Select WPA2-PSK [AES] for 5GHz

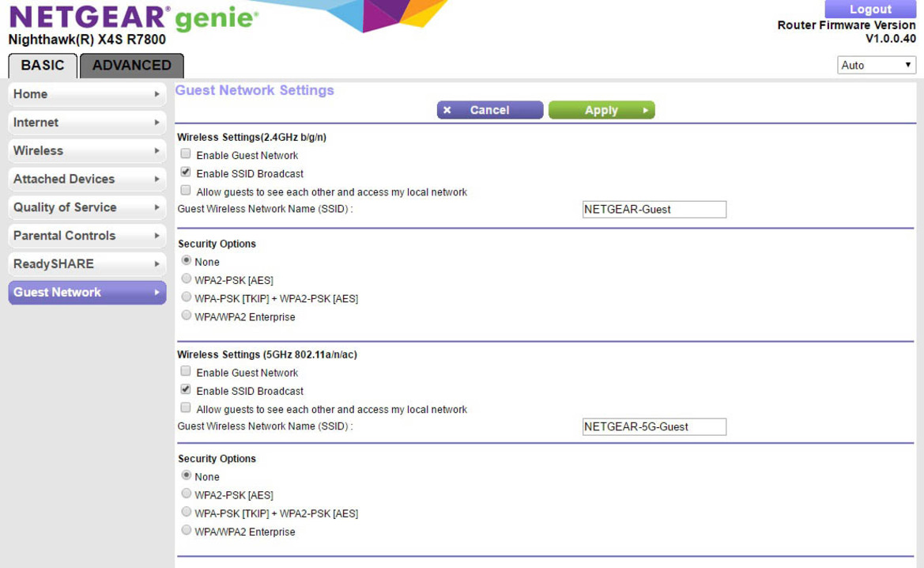[x=187, y=494]
